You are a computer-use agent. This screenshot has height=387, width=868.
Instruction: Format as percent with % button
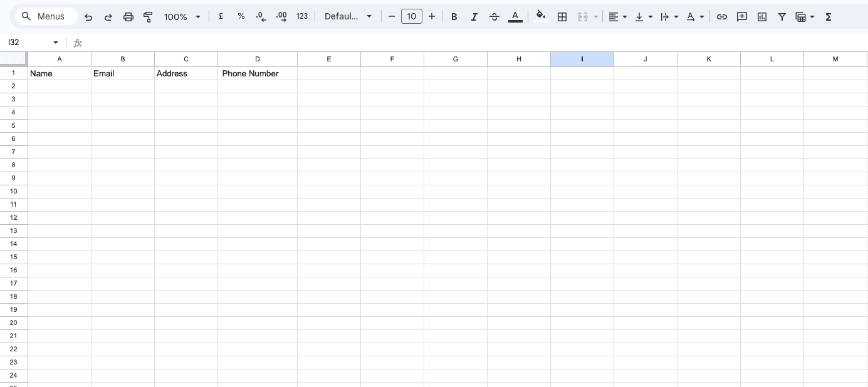[x=241, y=16]
